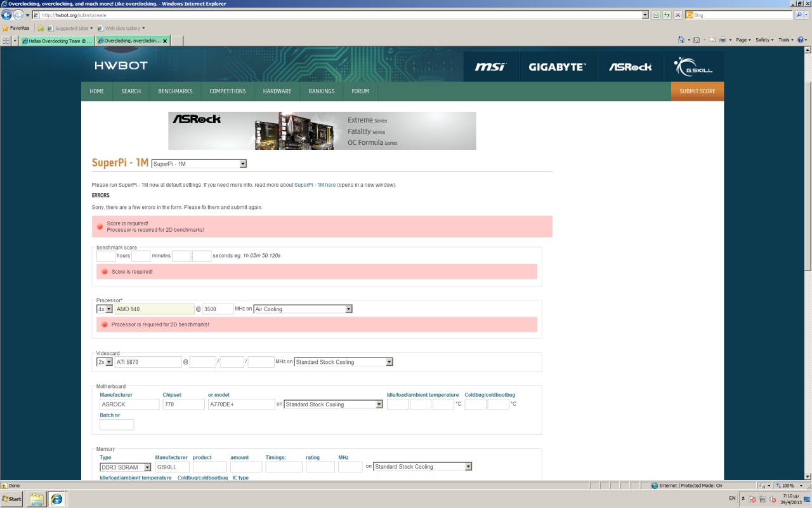812x508 pixels.
Task: Open the HARDWARE navigation item
Action: tap(277, 91)
